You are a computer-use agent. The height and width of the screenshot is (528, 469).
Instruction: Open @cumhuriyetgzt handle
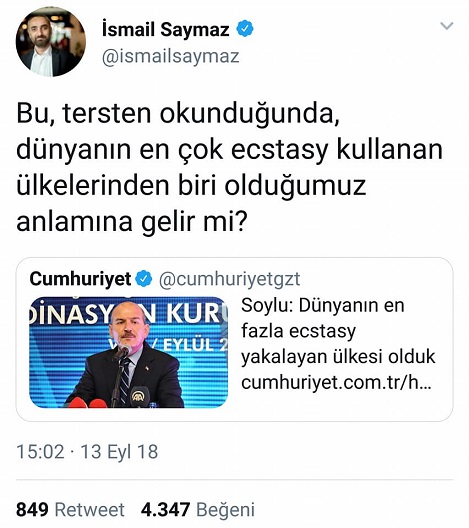[229, 279]
